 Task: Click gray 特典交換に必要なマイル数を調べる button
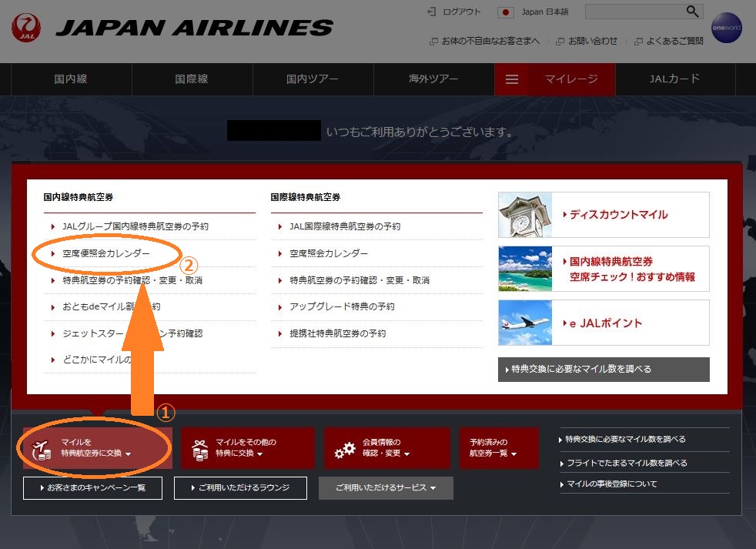click(x=604, y=369)
